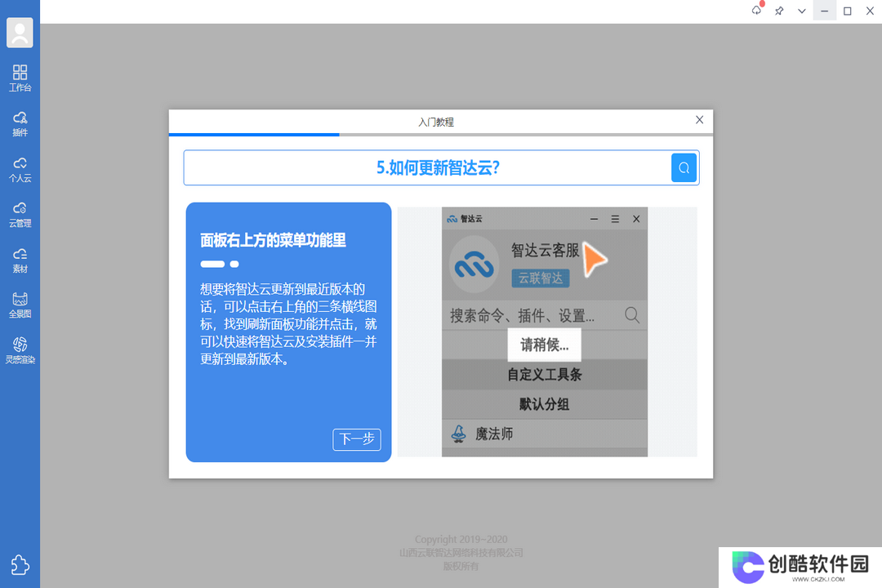This screenshot has height=588, width=882.
Task: Click the X icon in preview window
Action: click(x=636, y=219)
